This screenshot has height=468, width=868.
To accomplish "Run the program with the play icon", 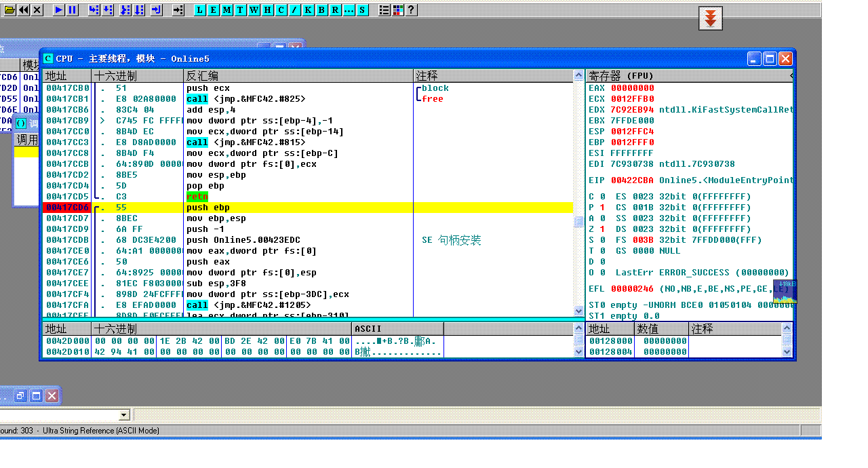I will (59, 10).
